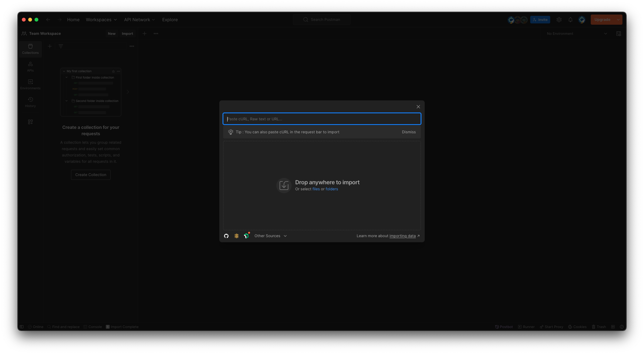Screen dimensions: 644x354
Task: Add a new collection with the plus icon
Action: click(50, 46)
